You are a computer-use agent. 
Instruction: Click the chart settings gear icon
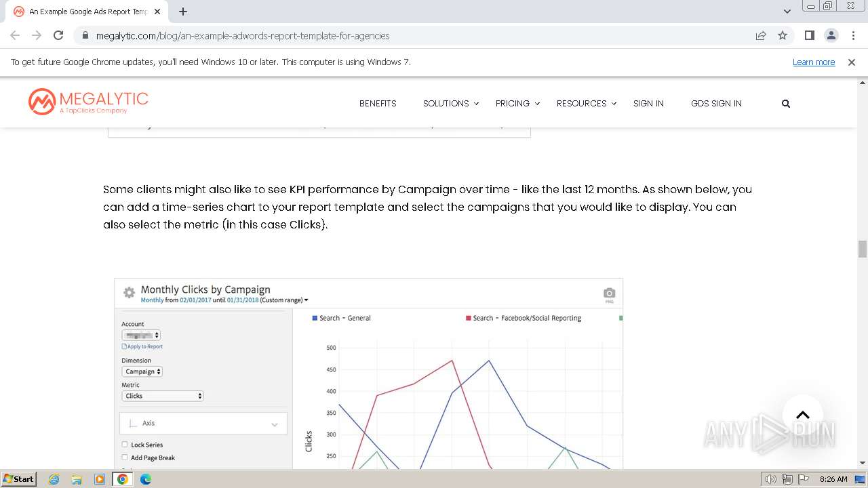[129, 293]
